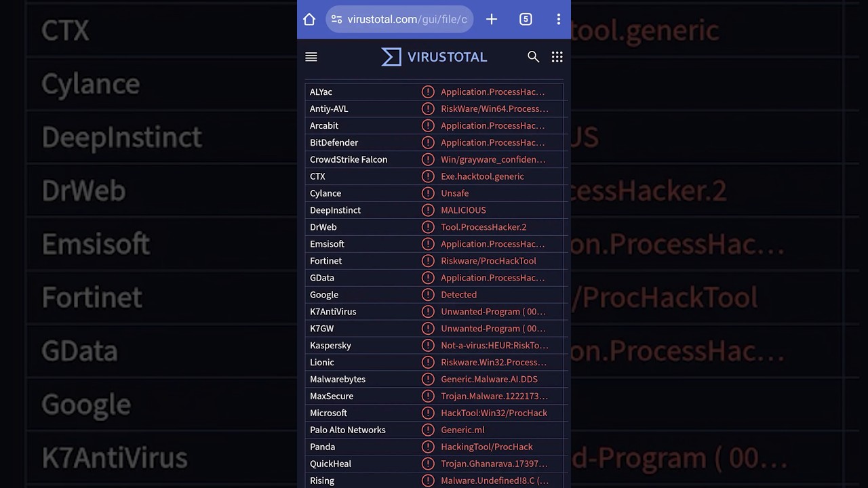
Task: Click the alert icon in Rising row
Action: (x=428, y=481)
